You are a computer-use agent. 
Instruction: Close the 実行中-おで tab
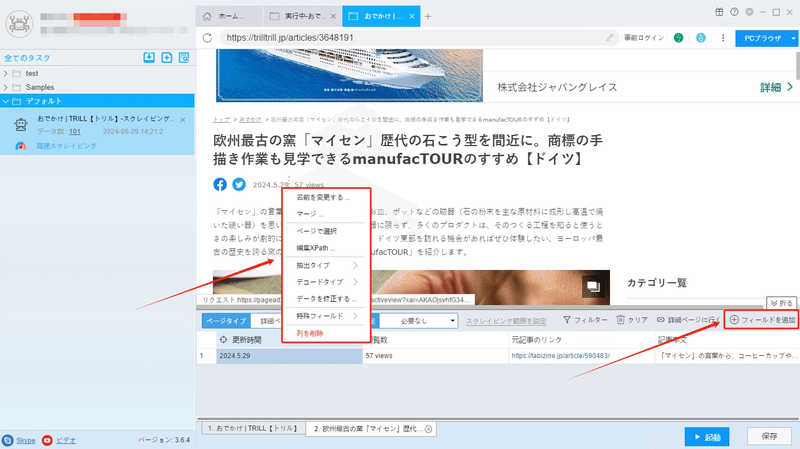(x=333, y=16)
